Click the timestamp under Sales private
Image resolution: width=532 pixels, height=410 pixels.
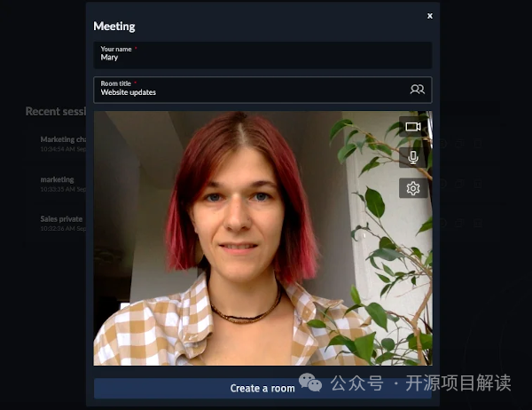point(63,228)
